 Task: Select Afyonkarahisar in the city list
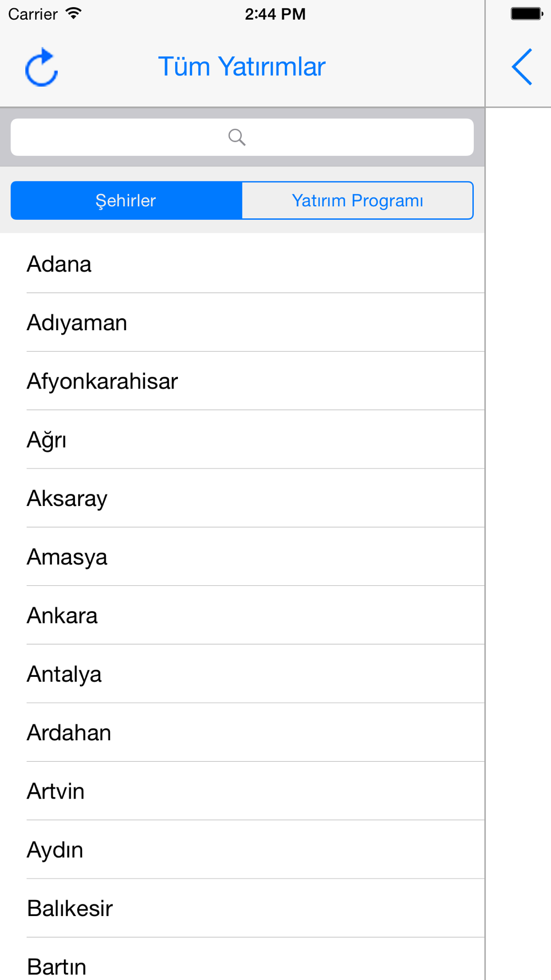(242, 381)
